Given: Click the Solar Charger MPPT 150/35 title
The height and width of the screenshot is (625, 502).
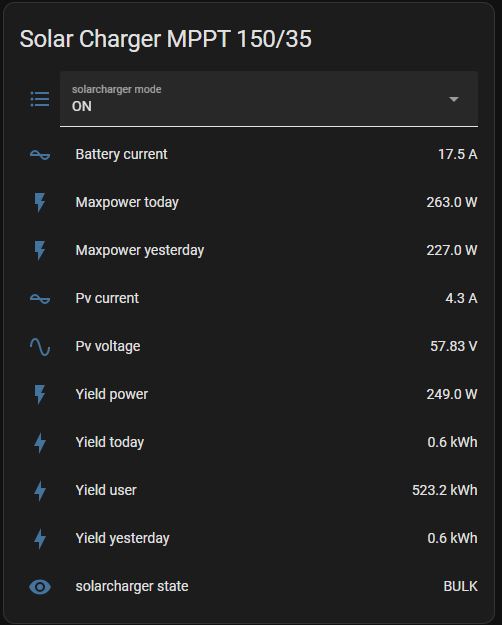Looking at the screenshot, I should pyautogui.click(x=165, y=39).
